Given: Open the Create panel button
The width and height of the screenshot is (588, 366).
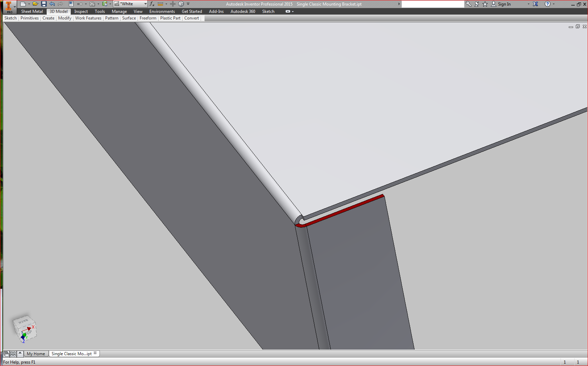Looking at the screenshot, I should tap(48, 18).
